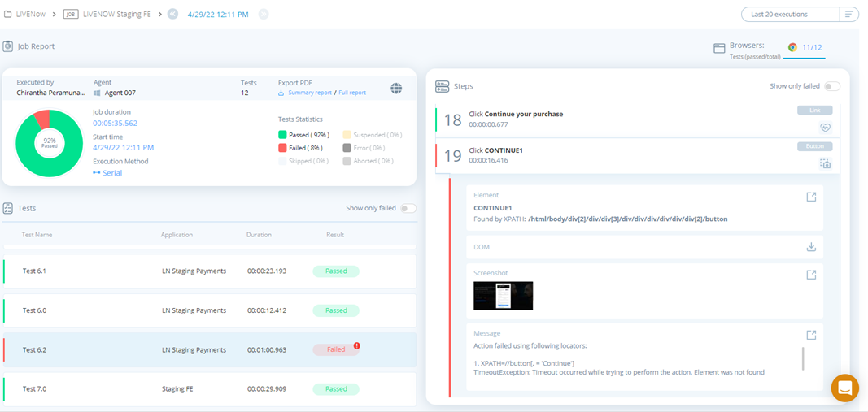This screenshot has height=412, width=868.
Task: Open the Last 20 executions dropdown
Action: coord(791,15)
